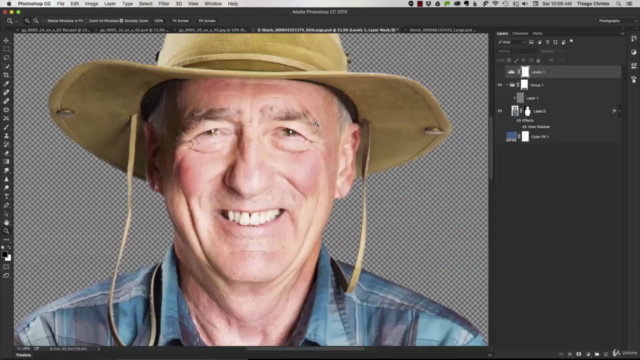The height and width of the screenshot is (360, 640).
Task: Click Lock position icon
Action: tap(524, 60)
